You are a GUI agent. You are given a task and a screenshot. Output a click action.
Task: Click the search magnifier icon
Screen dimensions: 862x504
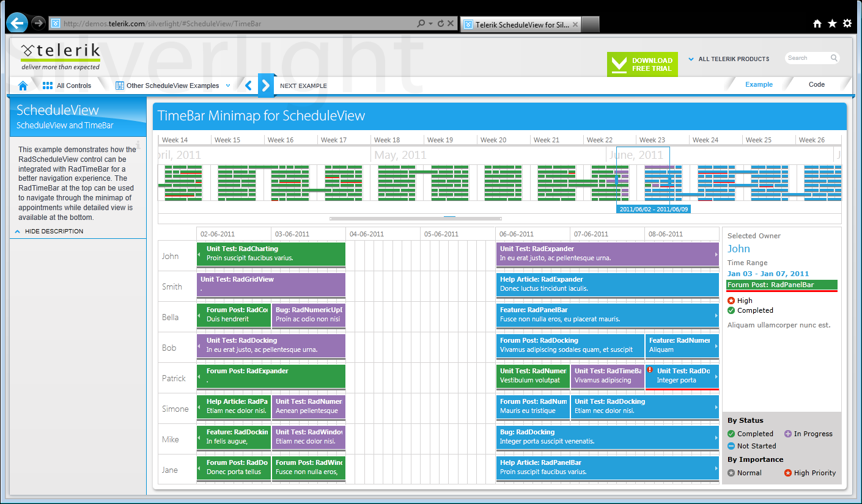834,58
